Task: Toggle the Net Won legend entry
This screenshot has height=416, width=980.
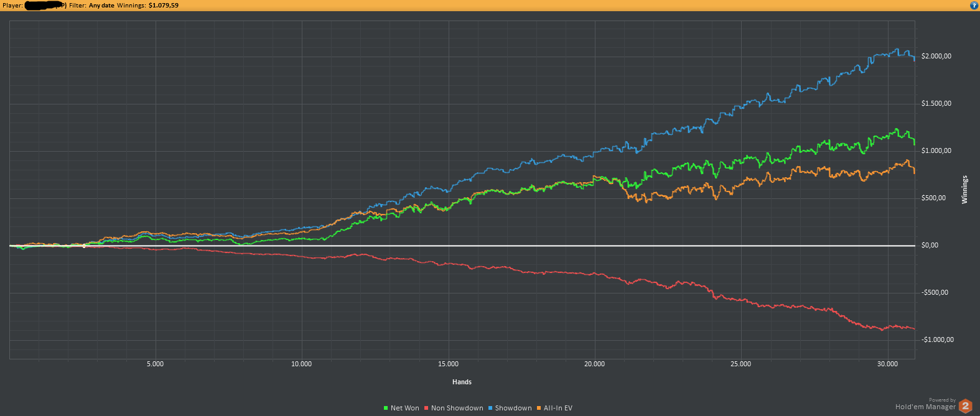Action: coord(401,408)
